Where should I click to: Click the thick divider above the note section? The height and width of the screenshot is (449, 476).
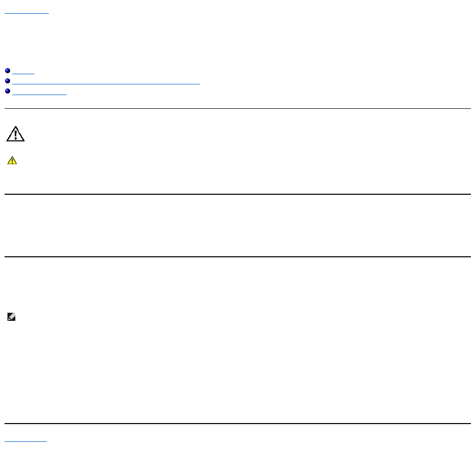click(x=237, y=256)
